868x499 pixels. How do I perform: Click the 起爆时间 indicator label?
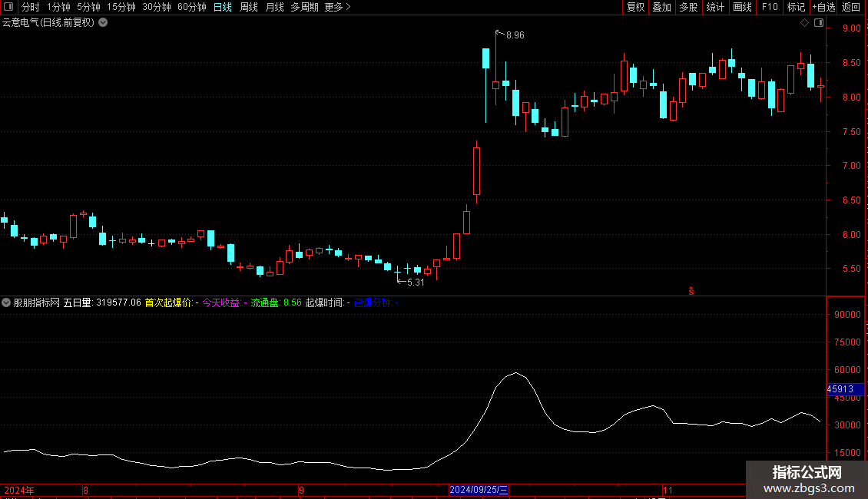pos(327,302)
